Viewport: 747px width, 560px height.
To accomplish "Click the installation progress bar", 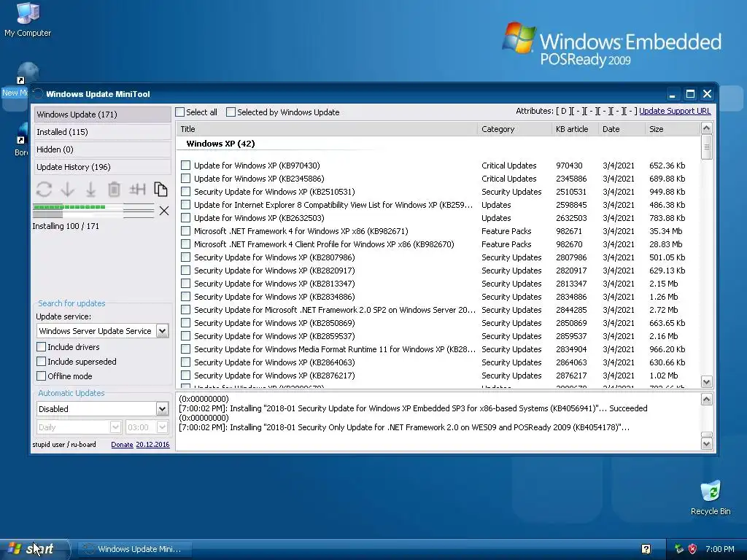I will click(93, 211).
